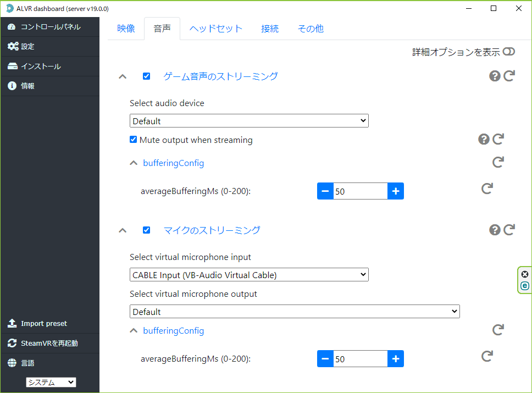
Task: Decrease microphone averageBufferingMs with minus
Action: [x=325, y=359]
